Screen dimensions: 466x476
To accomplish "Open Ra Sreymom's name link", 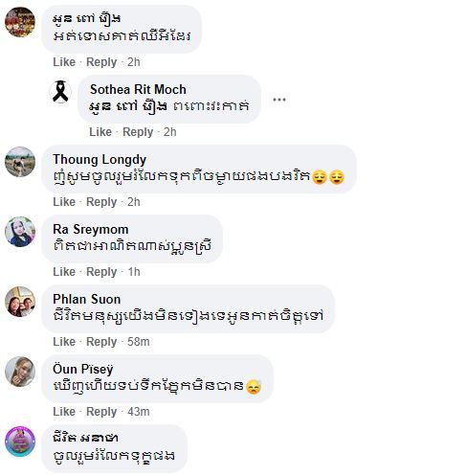I will [x=91, y=230].
